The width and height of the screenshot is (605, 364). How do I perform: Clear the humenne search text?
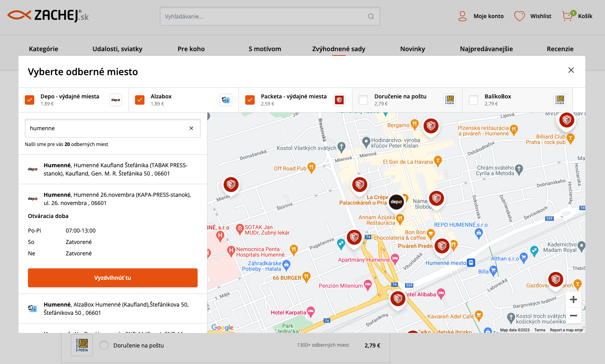tap(191, 128)
